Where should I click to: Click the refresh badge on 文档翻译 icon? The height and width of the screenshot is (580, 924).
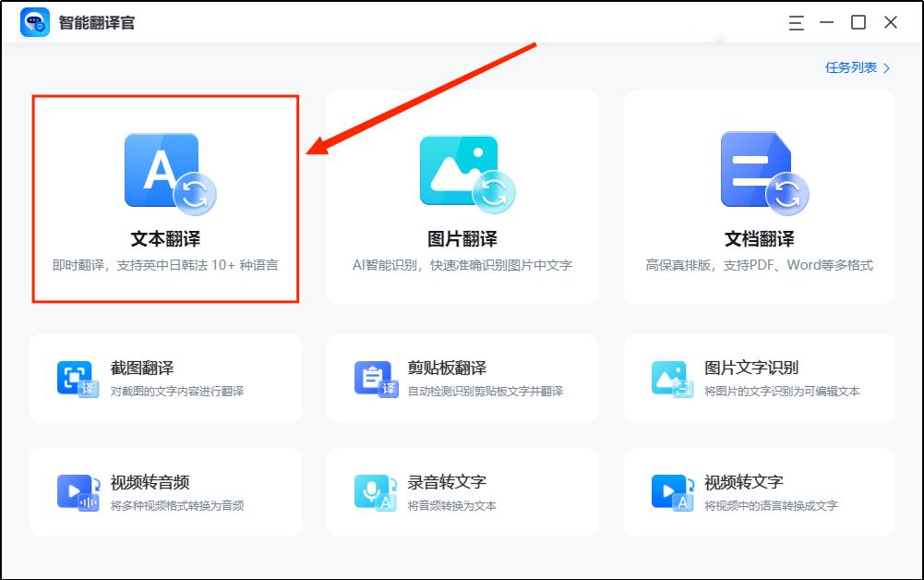point(786,195)
